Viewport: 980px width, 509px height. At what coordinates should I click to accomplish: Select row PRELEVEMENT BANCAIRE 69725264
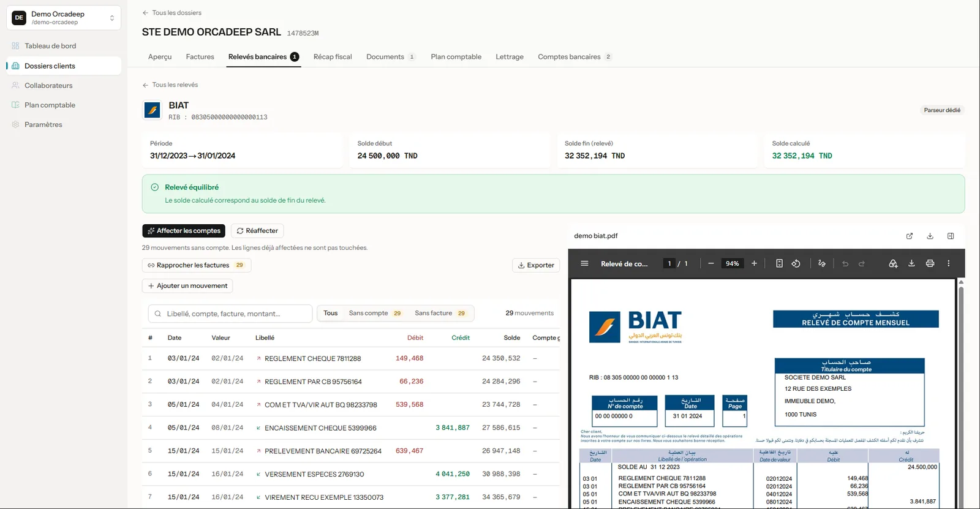351,451
